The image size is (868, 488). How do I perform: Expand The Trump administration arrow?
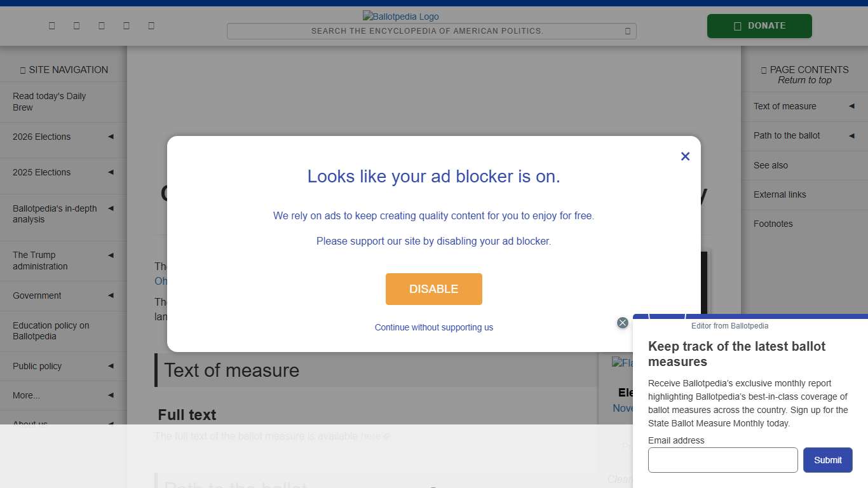point(111,255)
